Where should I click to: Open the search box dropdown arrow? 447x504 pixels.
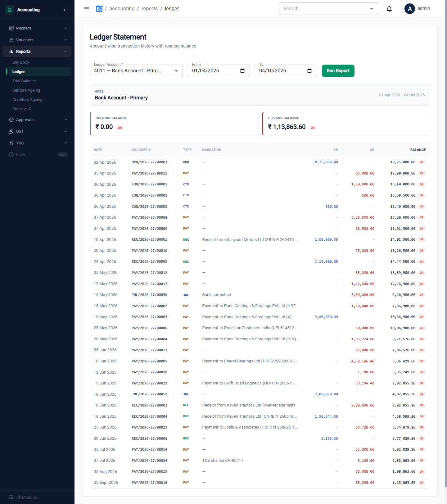(372, 9)
